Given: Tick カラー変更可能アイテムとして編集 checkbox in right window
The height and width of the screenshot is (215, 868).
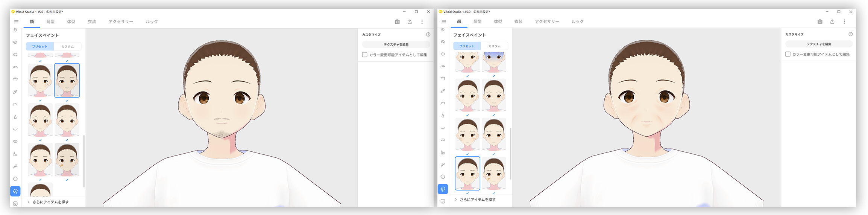Looking at the screenshot, I should [x=788, y=54].
